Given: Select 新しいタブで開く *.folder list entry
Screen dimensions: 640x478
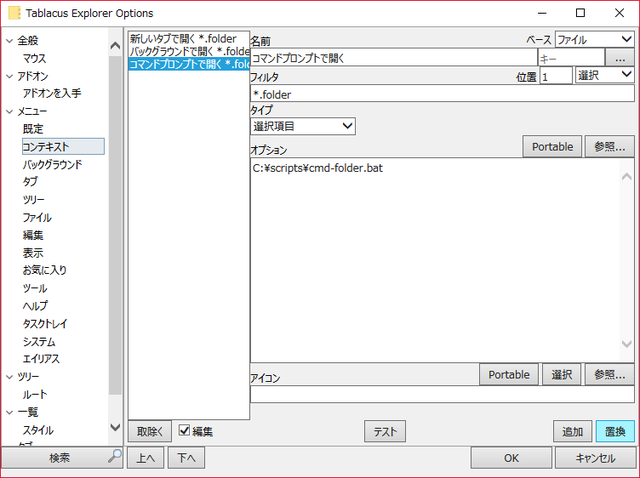Looking at the screenshot, I should click(x=189, y=39).
